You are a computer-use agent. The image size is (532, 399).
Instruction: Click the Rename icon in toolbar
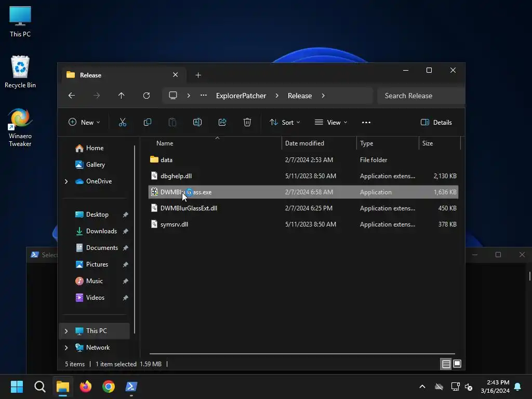tap(197, 122)
